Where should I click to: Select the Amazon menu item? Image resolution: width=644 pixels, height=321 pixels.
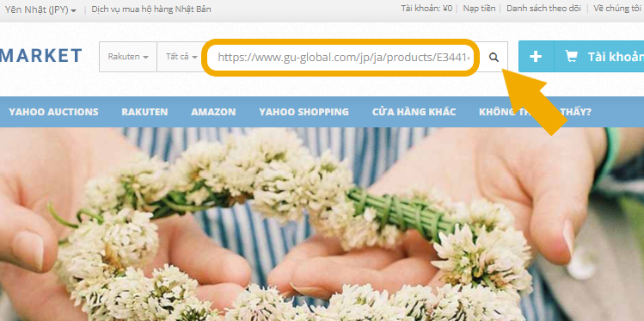(x=213, y=112)
